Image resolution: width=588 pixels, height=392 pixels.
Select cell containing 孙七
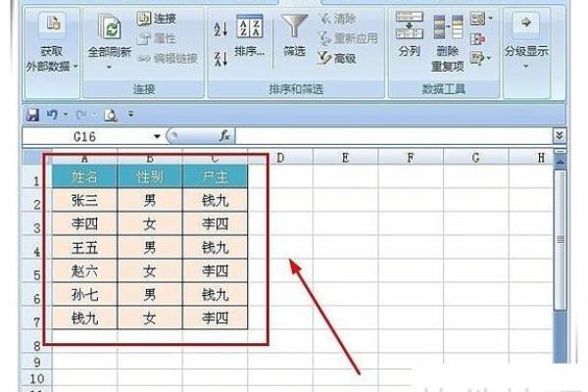point(84,294)
